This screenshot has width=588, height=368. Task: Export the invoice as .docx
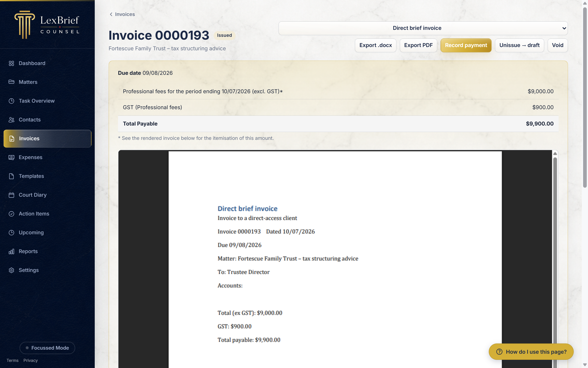375,45
